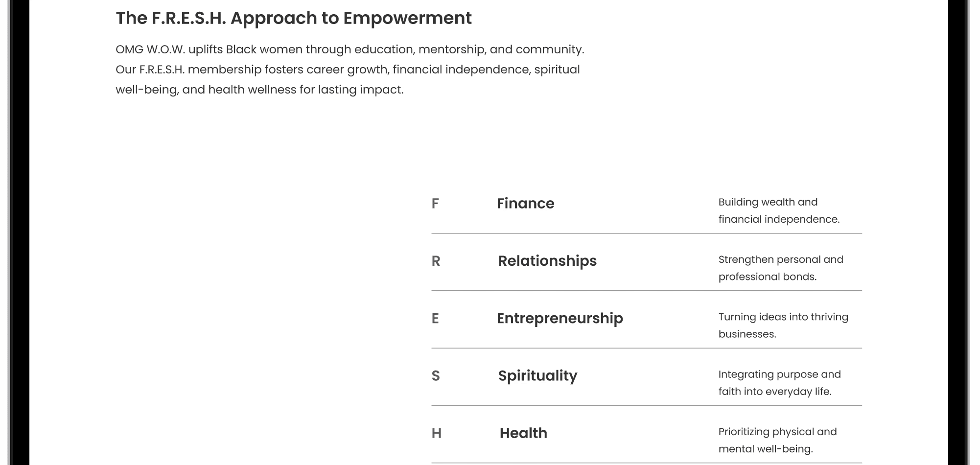Click the 'Prioritizing physical and mental well-being' text
The width and height of the screenshot is (980, 465).
tap(777, 440)
